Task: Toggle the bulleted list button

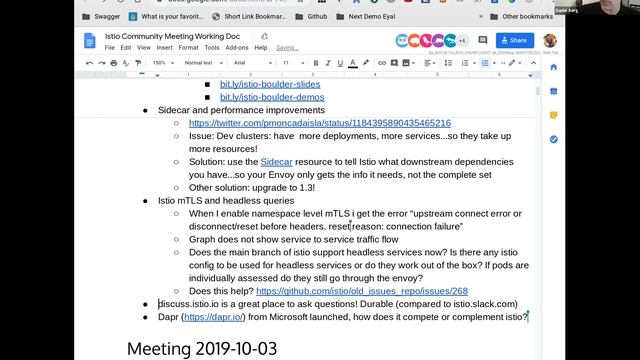Action: 485,63
